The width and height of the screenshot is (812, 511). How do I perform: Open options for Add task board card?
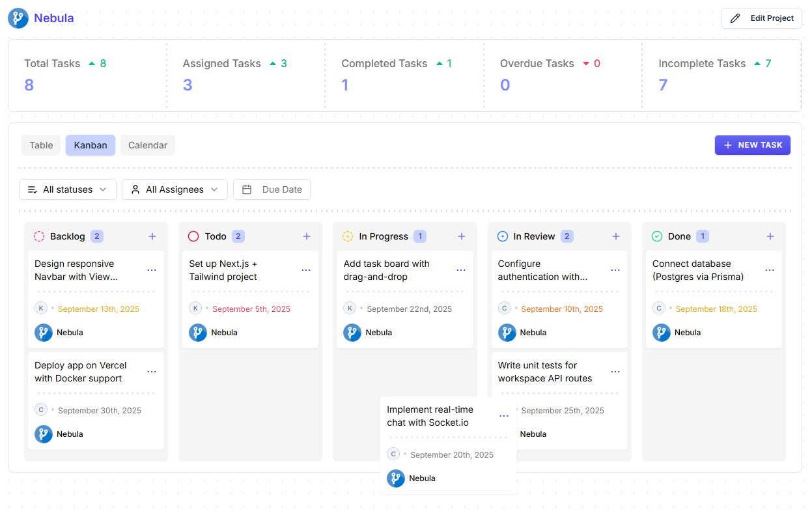point(461,270)
